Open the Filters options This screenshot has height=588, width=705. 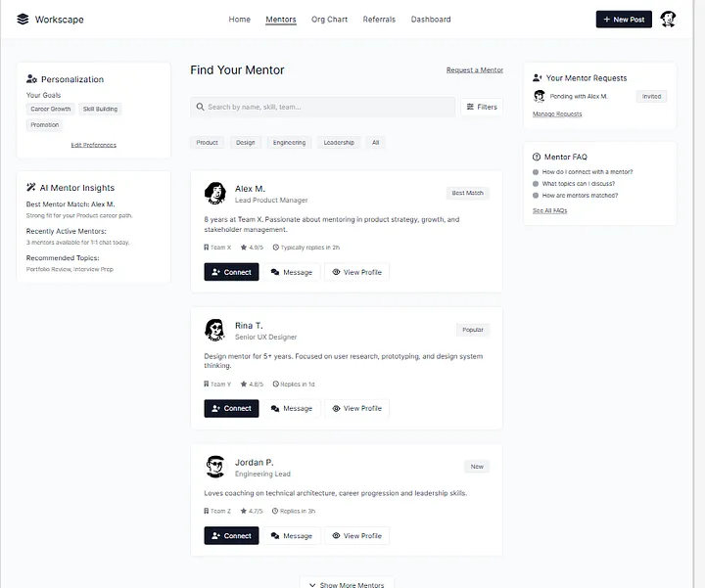[482, 107]
